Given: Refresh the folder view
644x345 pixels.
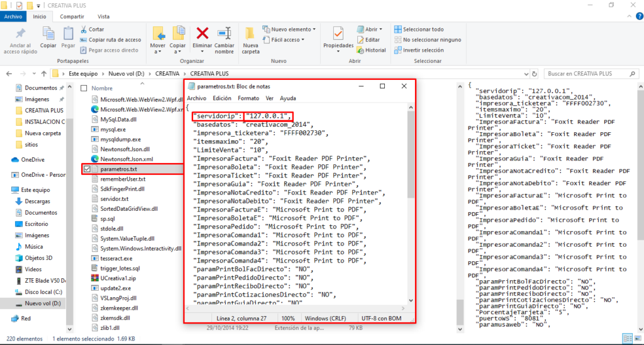Looking at the screenshot, I should pos(535,74).
